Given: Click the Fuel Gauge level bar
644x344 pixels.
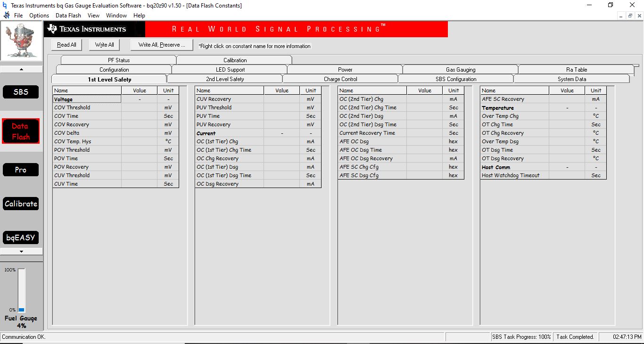Looking at the screenshot, I should pos(22,291).
